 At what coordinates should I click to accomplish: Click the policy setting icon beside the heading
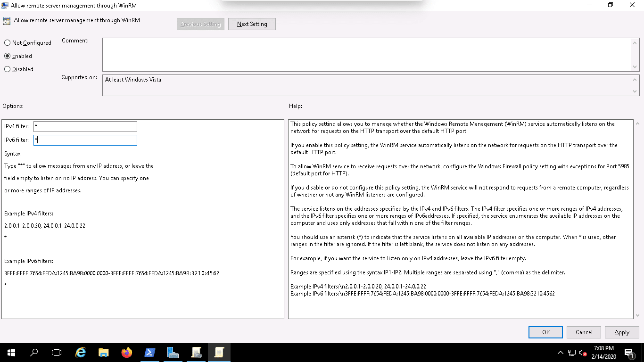point(7,21)
